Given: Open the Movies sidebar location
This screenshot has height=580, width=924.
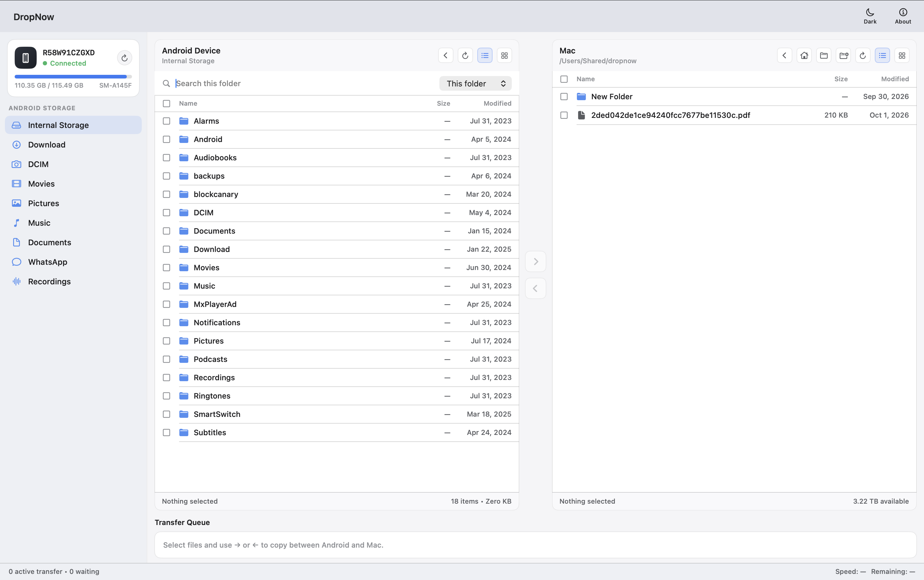Looking at the screenshot, I should pos(73,184).
